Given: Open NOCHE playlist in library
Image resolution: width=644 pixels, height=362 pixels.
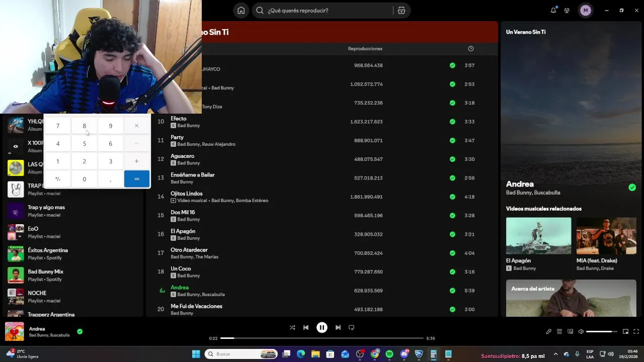Looking at the screenshot, I should coord(73,297).
